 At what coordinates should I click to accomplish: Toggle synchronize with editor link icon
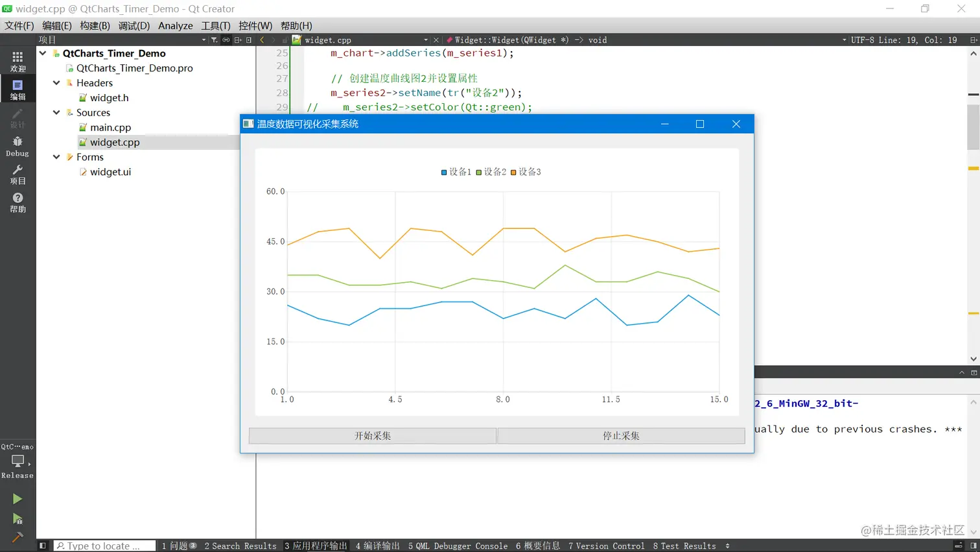click(226, 40)
